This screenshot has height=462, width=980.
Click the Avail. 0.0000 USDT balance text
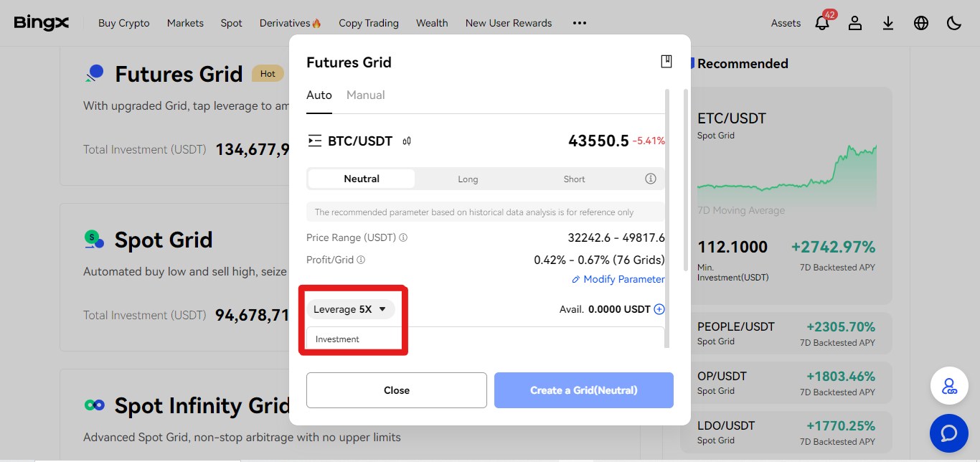click(605, 309)
